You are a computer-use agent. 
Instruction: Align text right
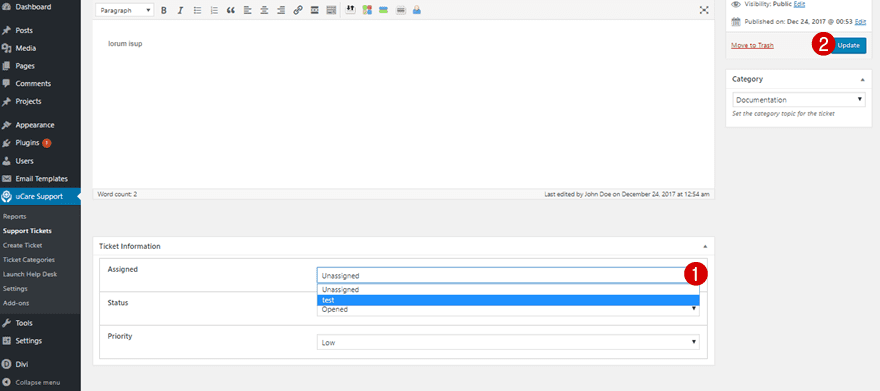tap(281, 10)
